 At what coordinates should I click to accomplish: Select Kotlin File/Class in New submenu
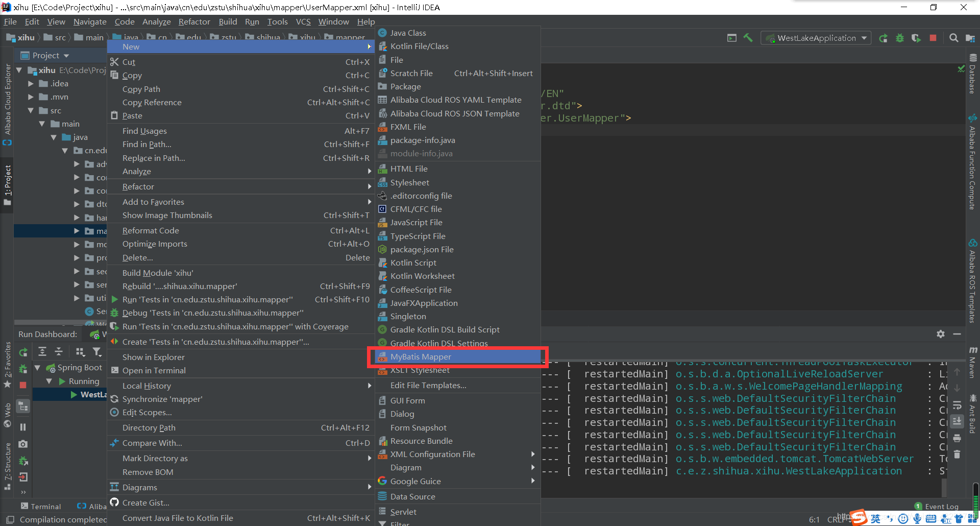458,46
